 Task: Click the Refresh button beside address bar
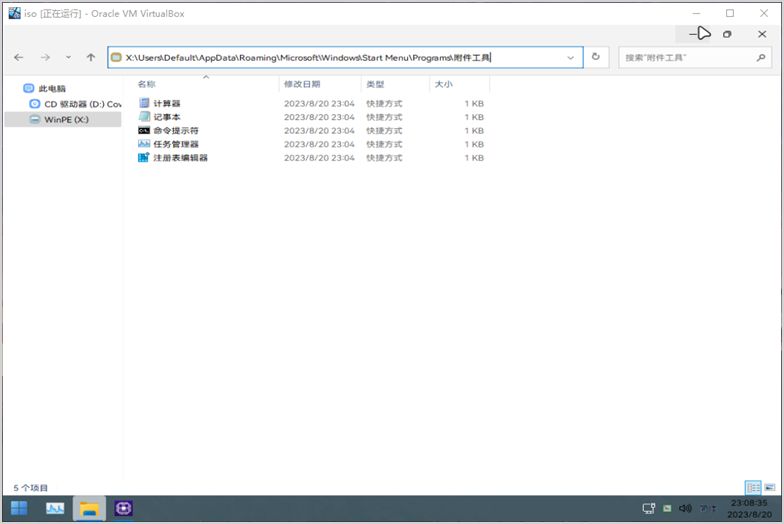coord(596,58)
